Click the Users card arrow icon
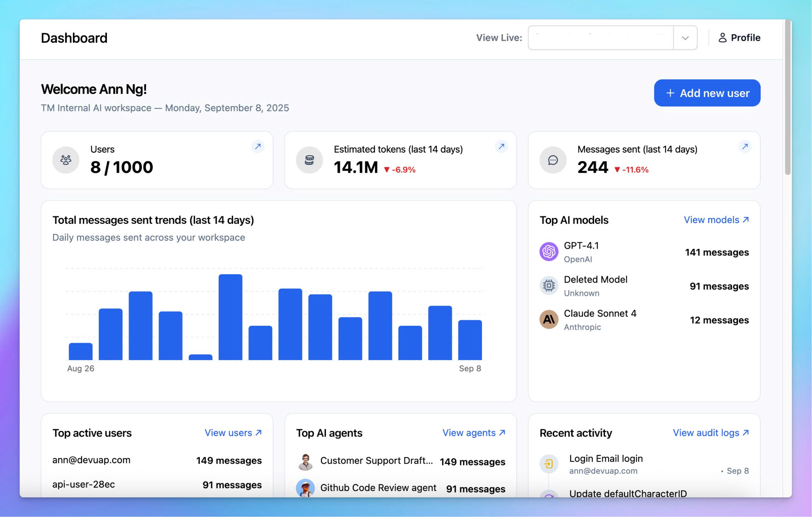This screenshot has height=517, width=812. pyautogui.click(x=258, y=146)
